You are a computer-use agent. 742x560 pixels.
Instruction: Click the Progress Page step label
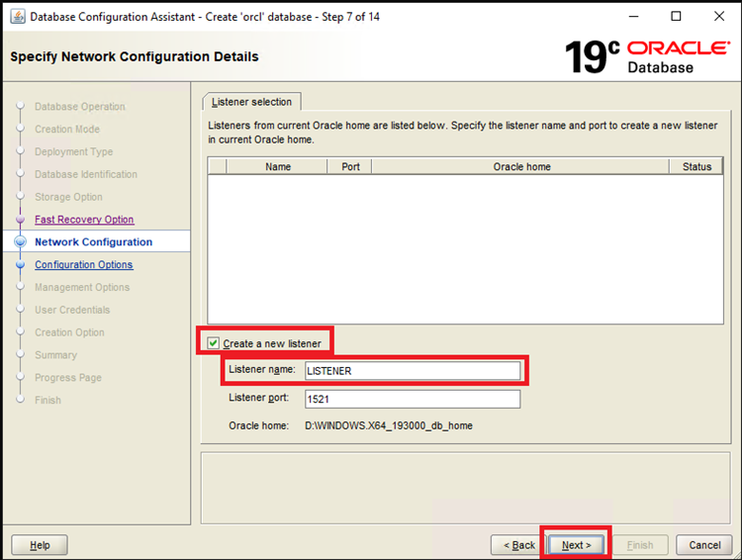coord(68,378)
